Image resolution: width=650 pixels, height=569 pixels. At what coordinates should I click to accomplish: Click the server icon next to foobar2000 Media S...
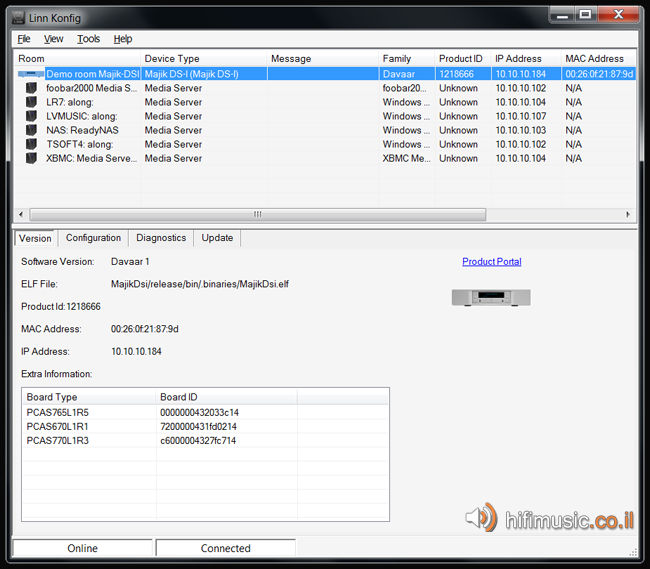pyautogui.click(x=31, y=88)
